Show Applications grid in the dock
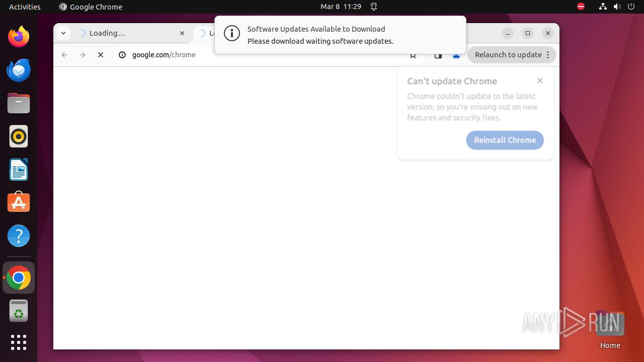The height and width of the screenshot is (362, 644). point(19,342)
